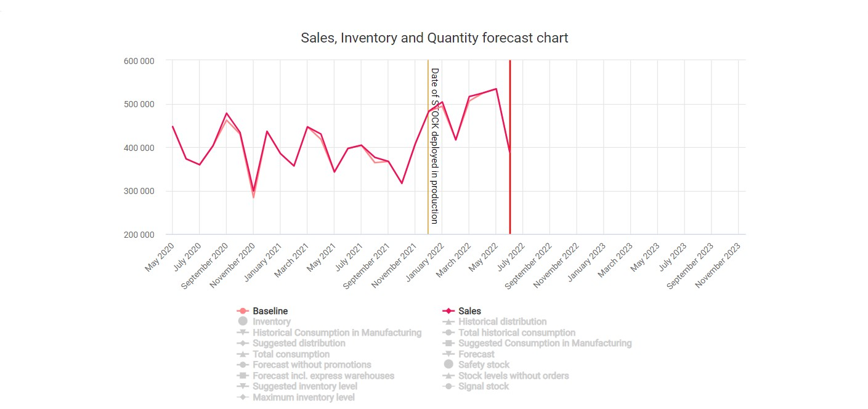Click the Safety stock circle icon
Screen dimensions: 868x409
click(448, 365)
